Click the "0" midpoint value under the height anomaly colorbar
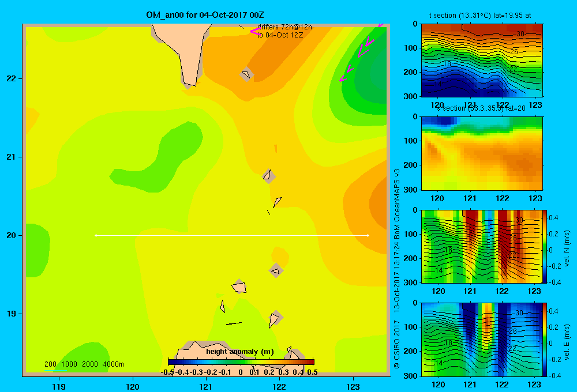 pos(241,372)
